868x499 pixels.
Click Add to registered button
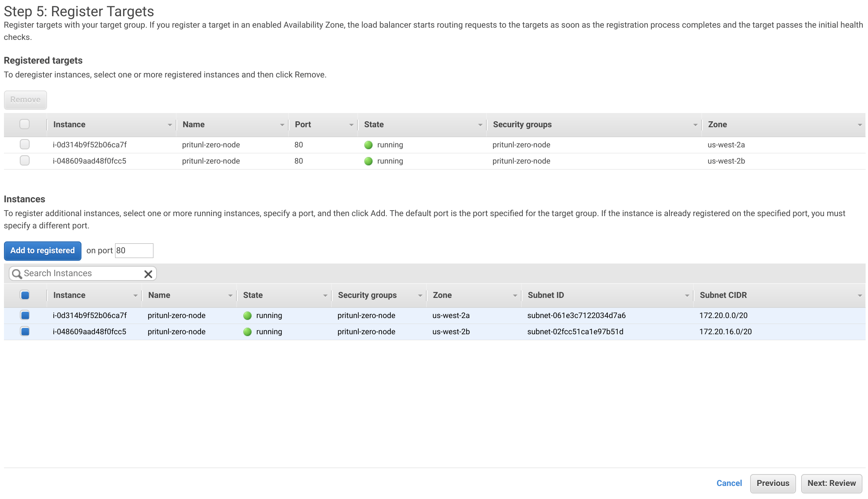pos(43,251)
